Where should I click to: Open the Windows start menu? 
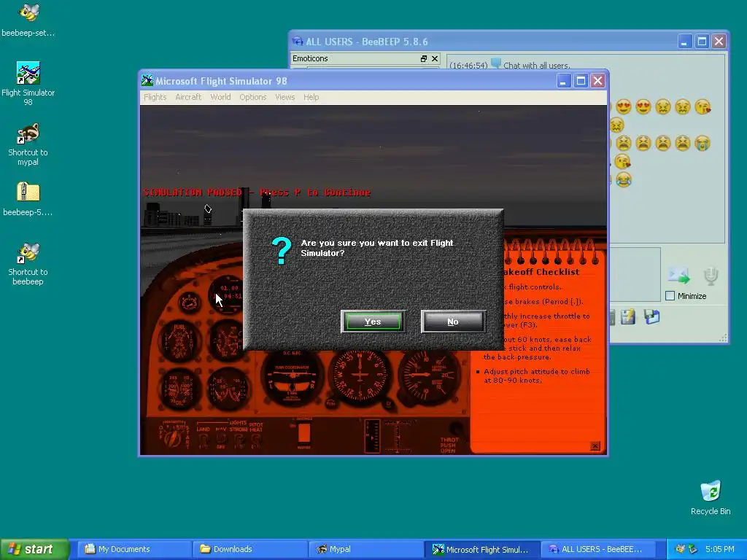(34, 549)
